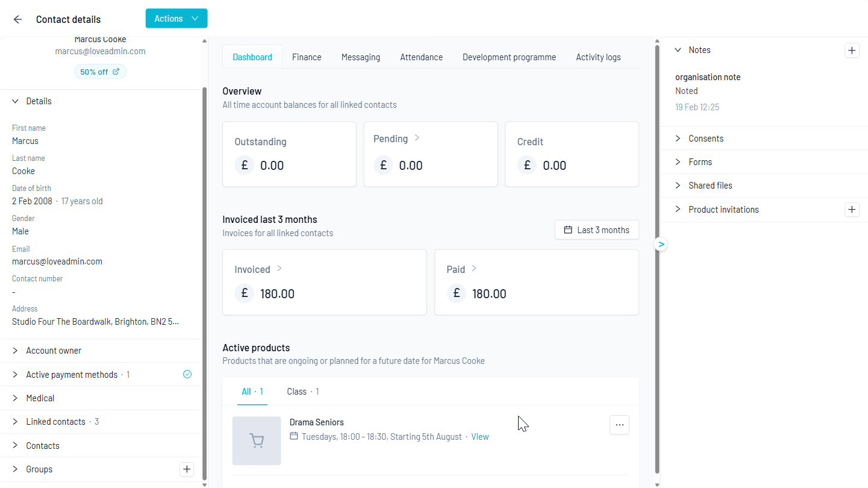Switch to the Finance tab
This screenshot has height=488, width=868.
[x=307, y=57]
